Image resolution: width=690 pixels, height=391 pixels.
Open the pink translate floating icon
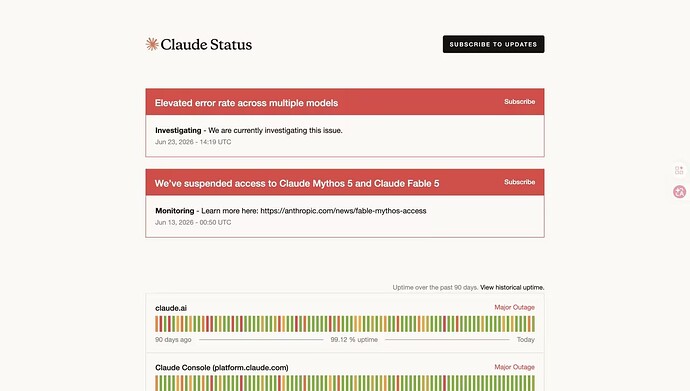pos(679,192)
